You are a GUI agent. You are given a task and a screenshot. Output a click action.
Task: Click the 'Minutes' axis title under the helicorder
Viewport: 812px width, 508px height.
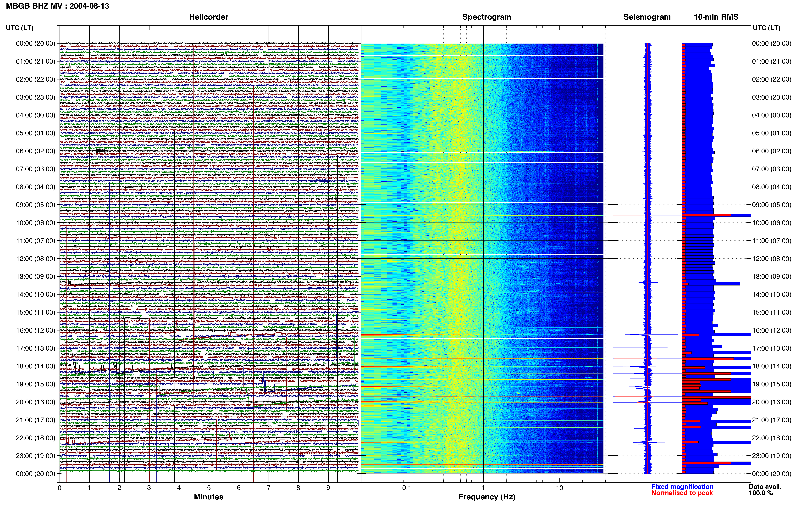click(x=209, y=497)
